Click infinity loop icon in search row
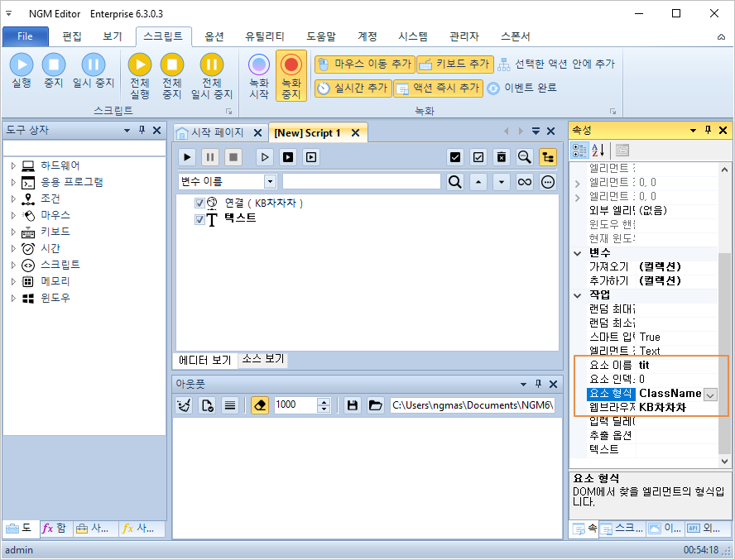This screenshot has width=735, height=560. pos(524,182)
